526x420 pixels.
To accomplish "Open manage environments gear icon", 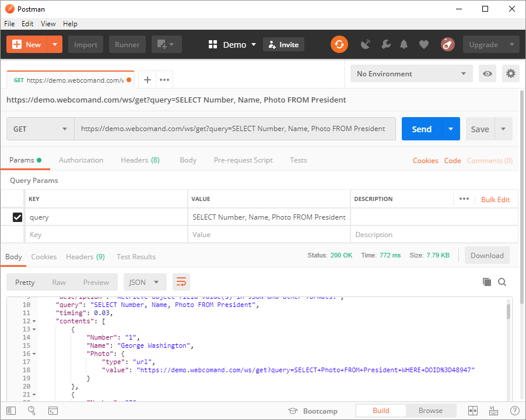I will coord(511,74).
